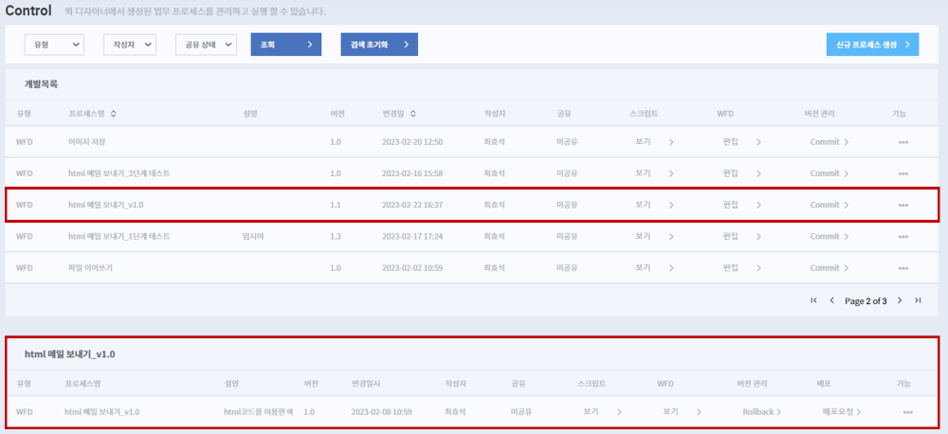Commit html 메일 보내기_3단계 테스트
The image size is (948, 434).
click(x=830, y=173)
